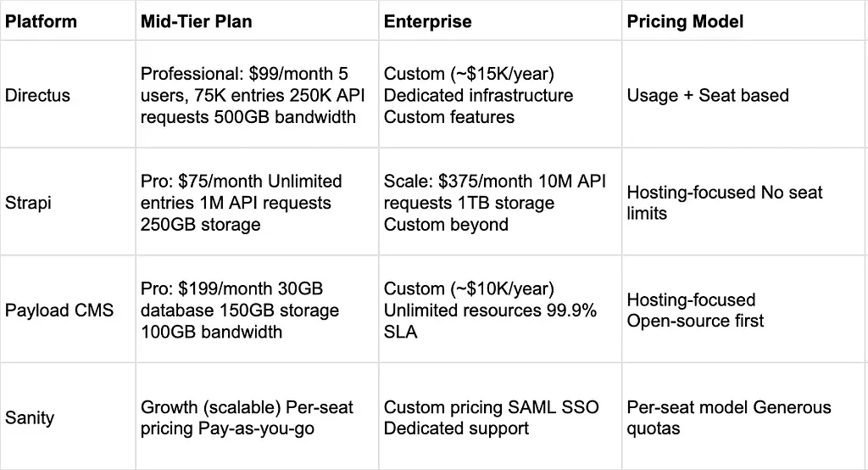Select the Growth Per-seat pricing cell
The image size is (868, 470).
coord(247,417)
